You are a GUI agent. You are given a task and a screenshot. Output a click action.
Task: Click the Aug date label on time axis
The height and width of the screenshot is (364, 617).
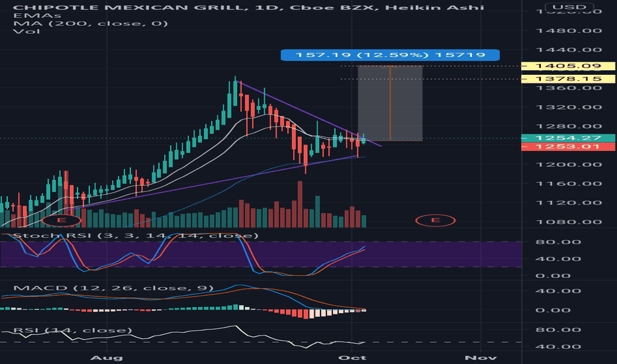(106, 357)
